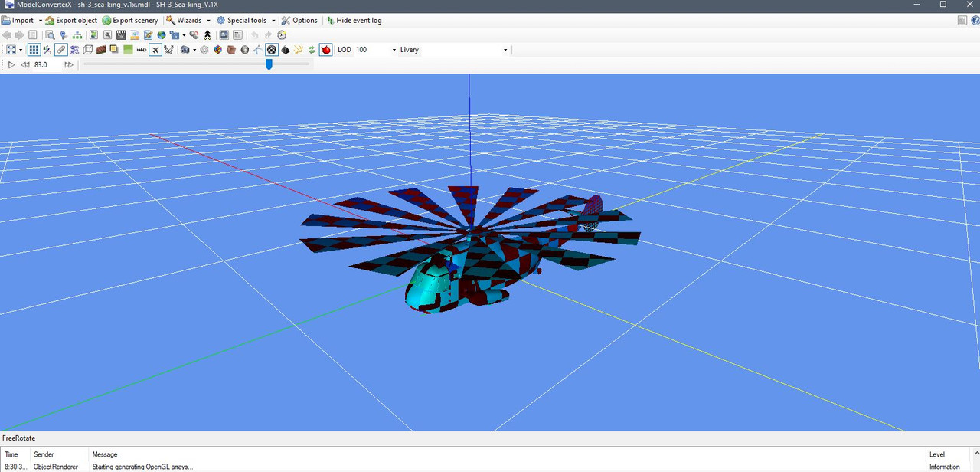Step animation forward with fast-forward button
The width and height of the screenshot is (980, 472).
(68, 65)
